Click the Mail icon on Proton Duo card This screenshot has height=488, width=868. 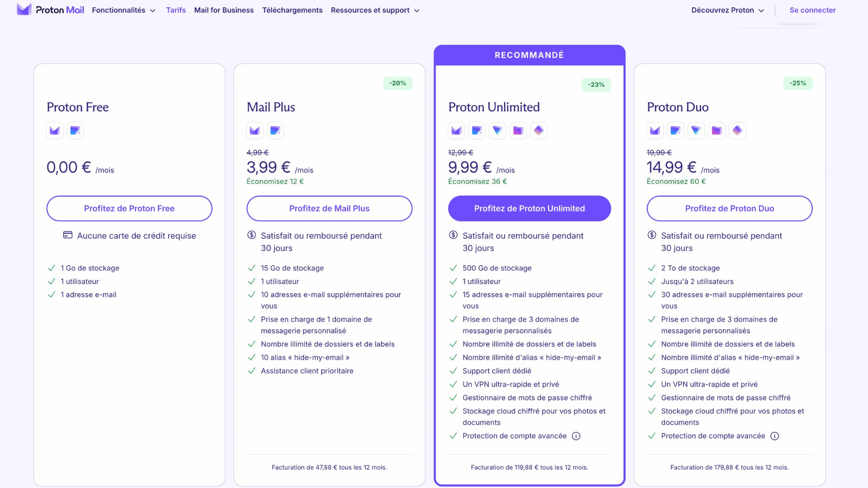(x=655, y=131)
